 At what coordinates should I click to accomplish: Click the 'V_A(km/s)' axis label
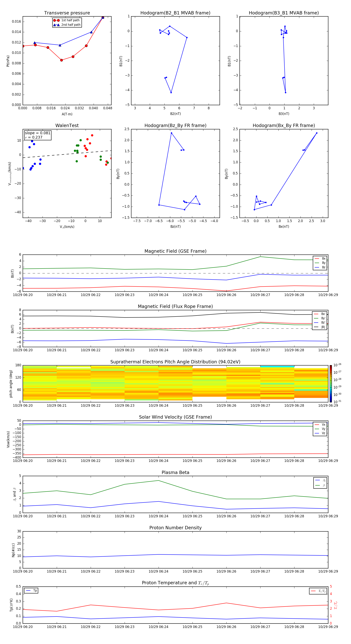[x=67, y=227]
